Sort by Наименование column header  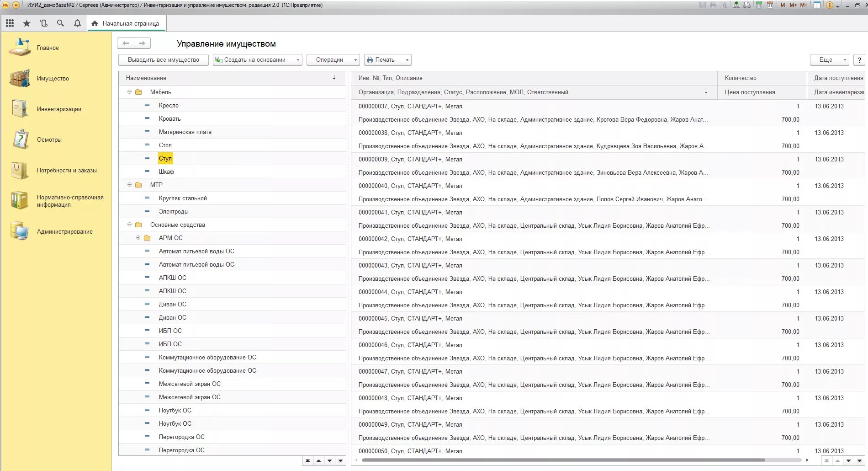[x=232, y=78]
